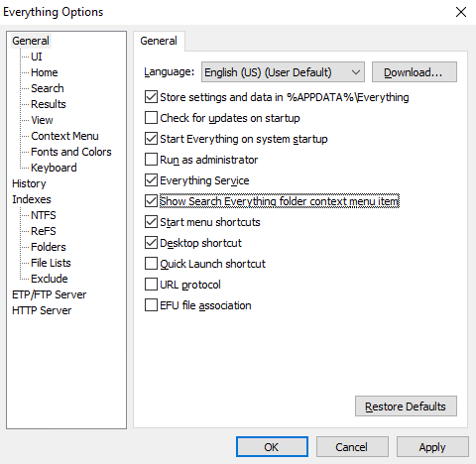The height and width of the screenshot is (464, 476).
Task: Open the HTTP Server settings
Action: click(x=42, y=310)
